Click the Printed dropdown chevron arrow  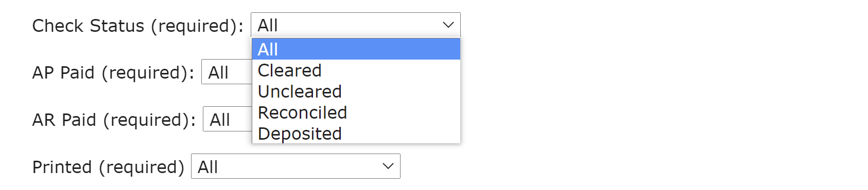[x=388, y=166]
